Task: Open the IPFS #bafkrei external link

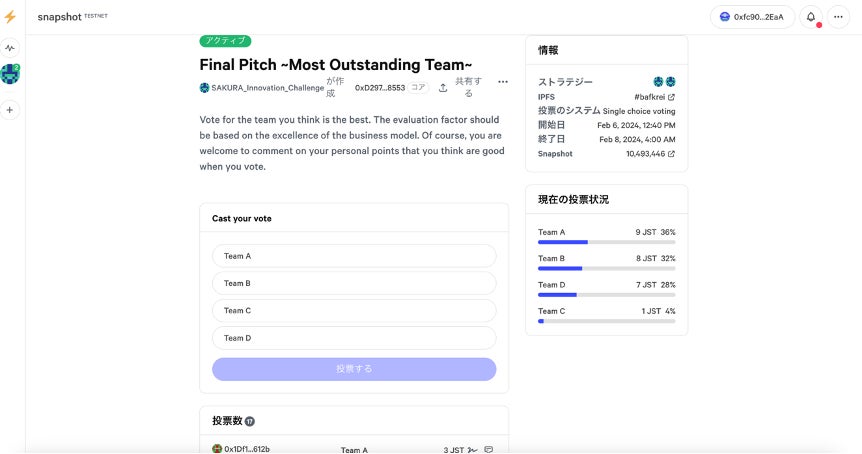Action: (655, 97)
